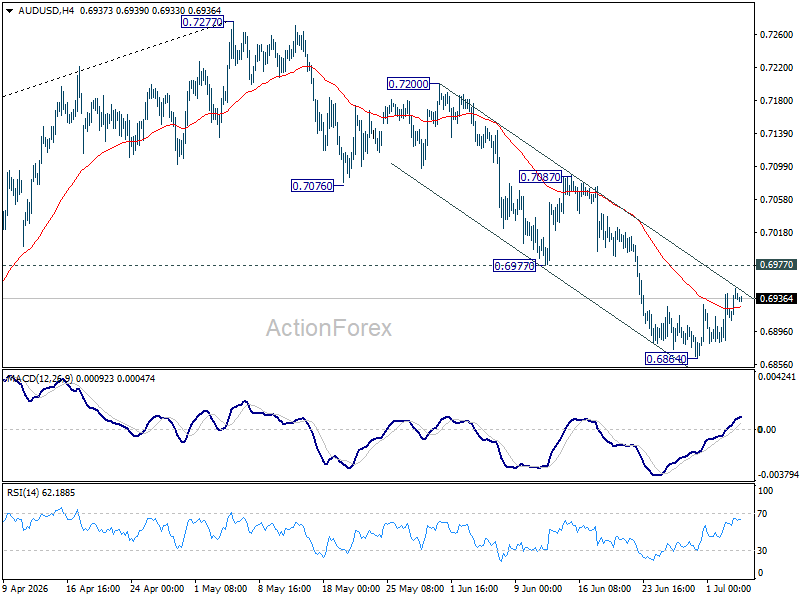Image resolution: width=800 pixels, height=600 pixels.
Task: Select the MACD(12,26,9) indicator label
Action: 40,379
